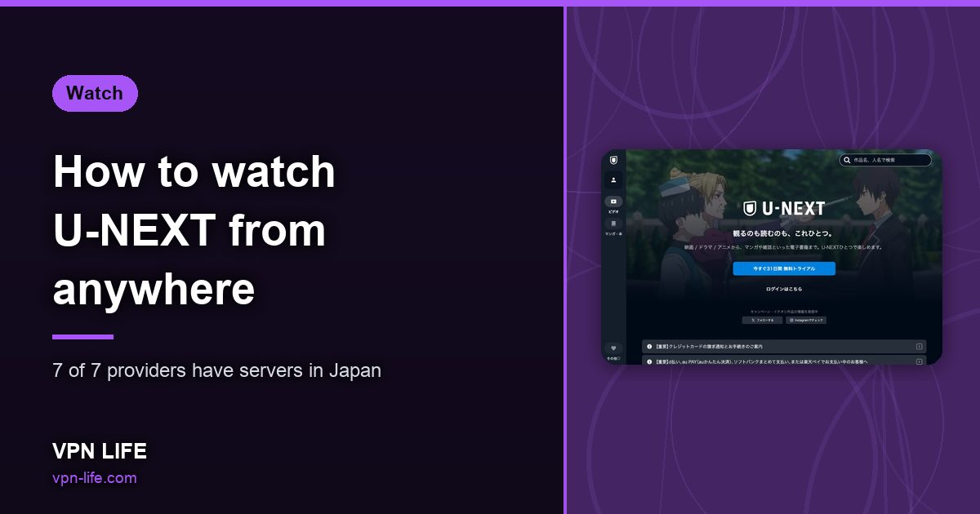Viewport: 980px width, 514px height.
Task: Click arrow icon on クレジットカード notice
Action: pyautogui.click(x=919, y=347)
